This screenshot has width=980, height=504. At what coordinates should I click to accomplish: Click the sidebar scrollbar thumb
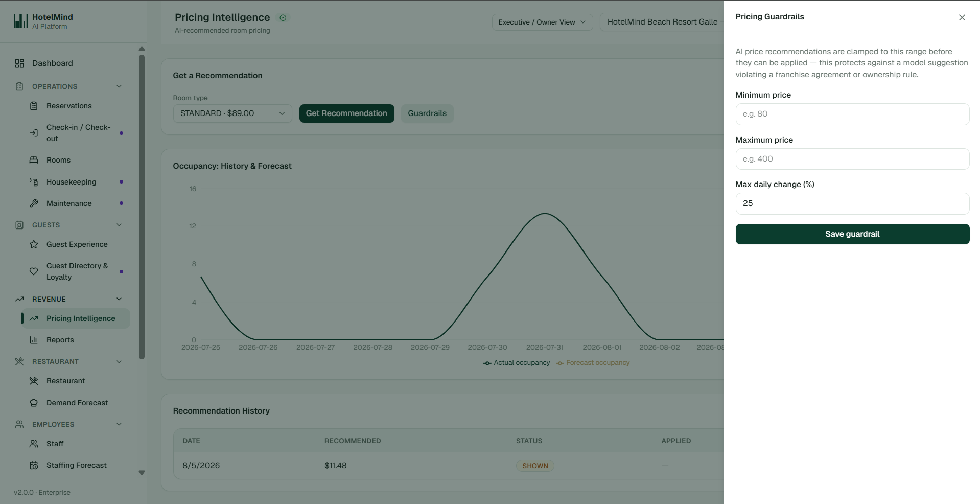click(x=142, y=207)
